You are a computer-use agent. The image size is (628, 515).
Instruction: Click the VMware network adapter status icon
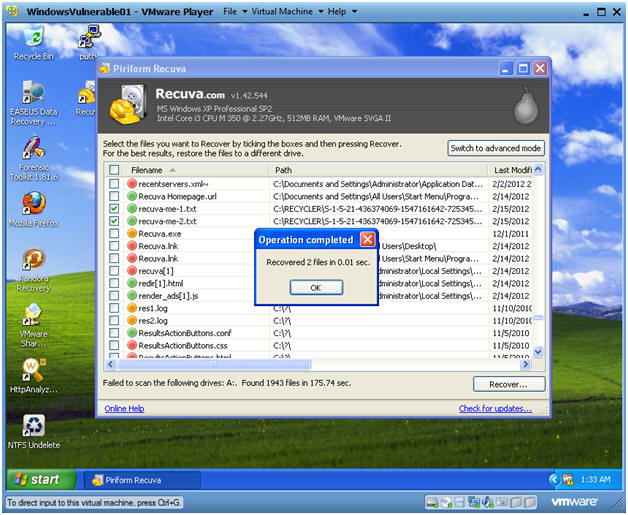(x=474, y=502)
